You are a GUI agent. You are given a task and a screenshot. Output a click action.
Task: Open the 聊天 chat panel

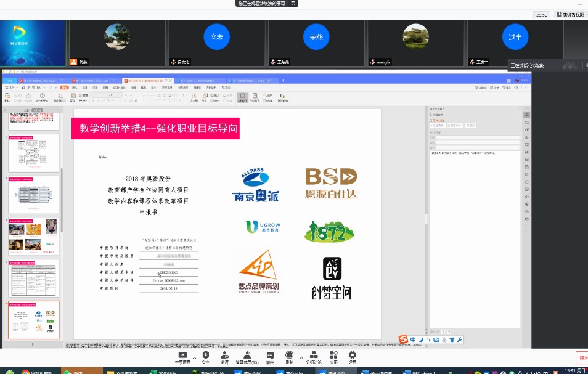coord(270,356)
